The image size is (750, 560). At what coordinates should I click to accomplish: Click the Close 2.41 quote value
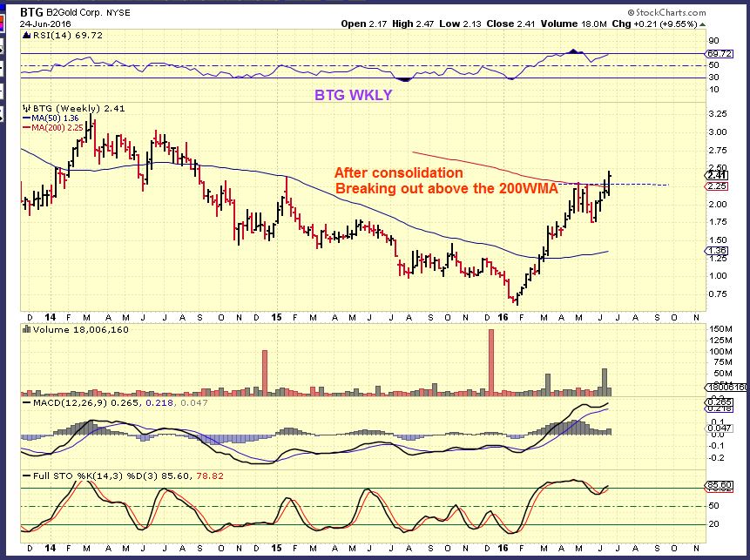pyautogui.click(x=510, y=24)
